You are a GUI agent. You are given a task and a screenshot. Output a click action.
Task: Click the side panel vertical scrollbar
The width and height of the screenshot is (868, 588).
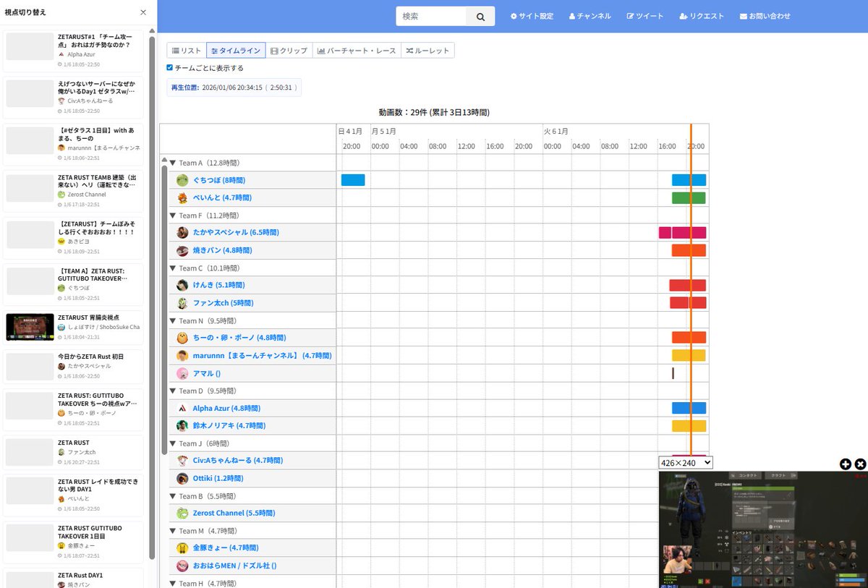pyautogui.click(x=152, y=297)
